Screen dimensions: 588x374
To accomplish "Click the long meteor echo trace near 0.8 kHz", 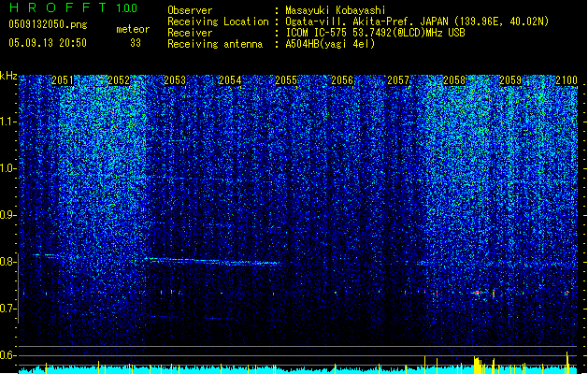I will click(212, 261).
